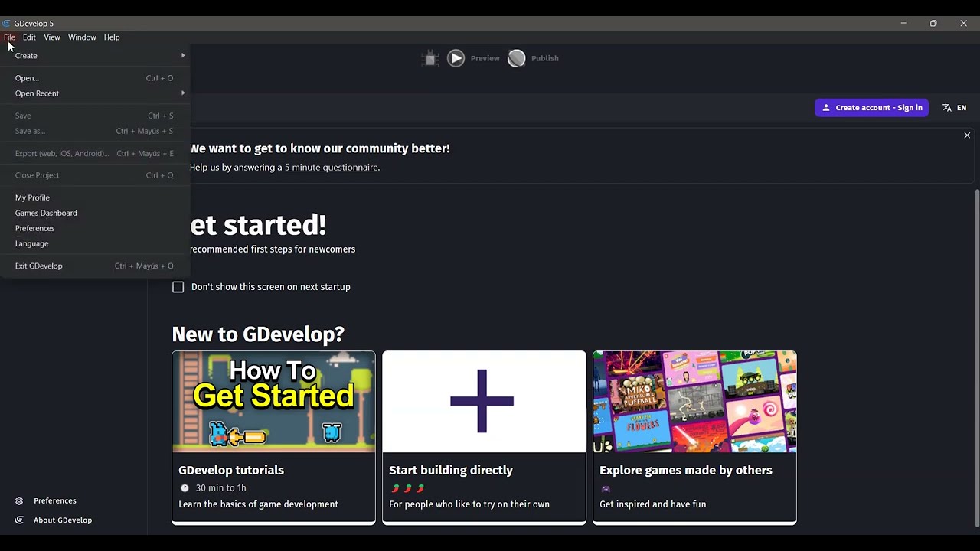Click About GDevelop text in sidebar
The width and height of the screenshot is (980, 551).
[63, 520]
